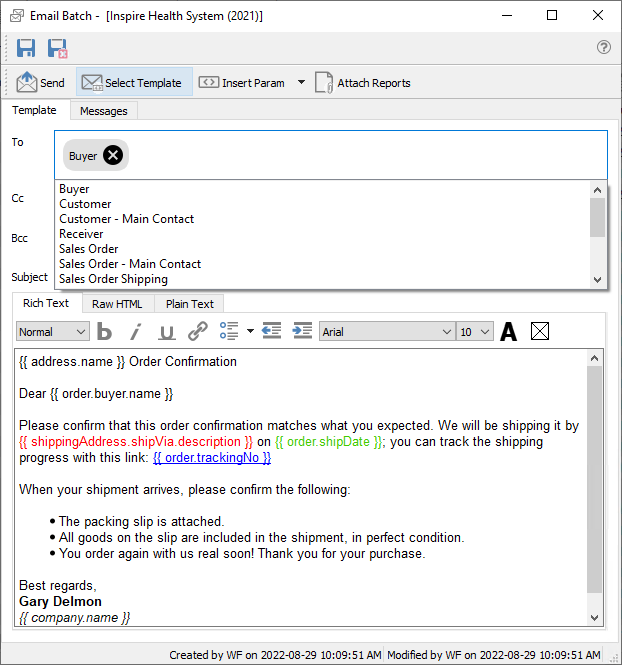Toggle underline formatting
Viewport: 622px width, 665px height.
(x=167, y=331)
